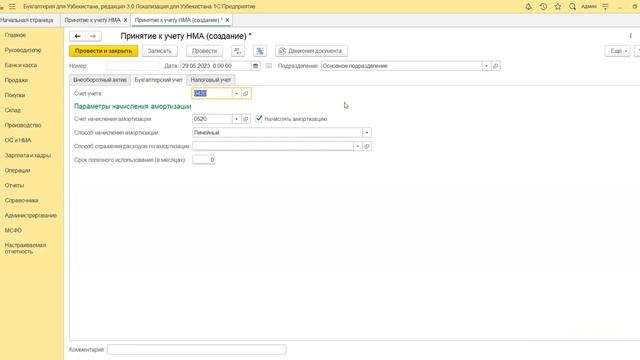This screenshot has height=360, width=640.
Task: Close the Принятие к учету НМА (создание) tab
Action: point(227,20)
